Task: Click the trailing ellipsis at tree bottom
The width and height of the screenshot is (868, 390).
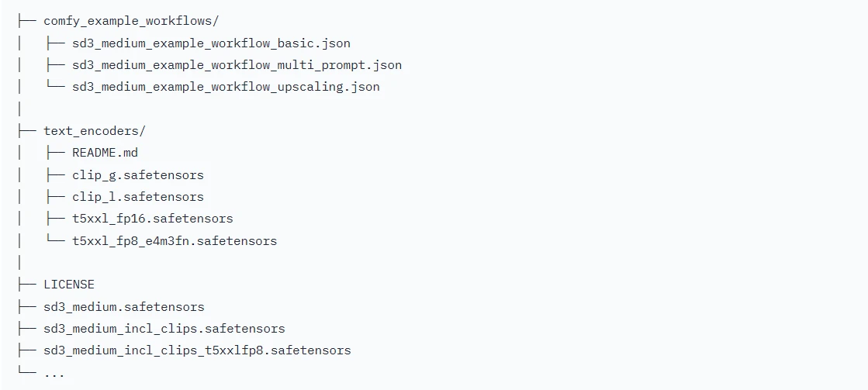Action: point(54,373)
